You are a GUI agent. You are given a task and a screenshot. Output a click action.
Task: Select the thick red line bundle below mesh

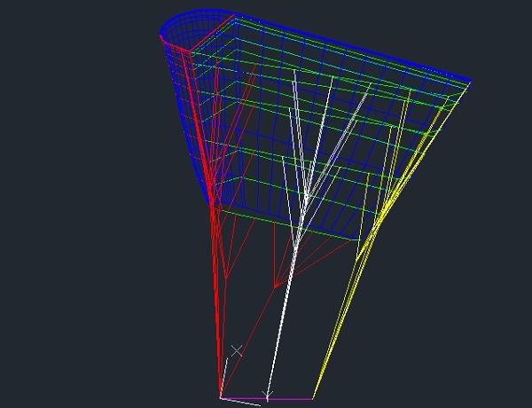tap(216, 293)
